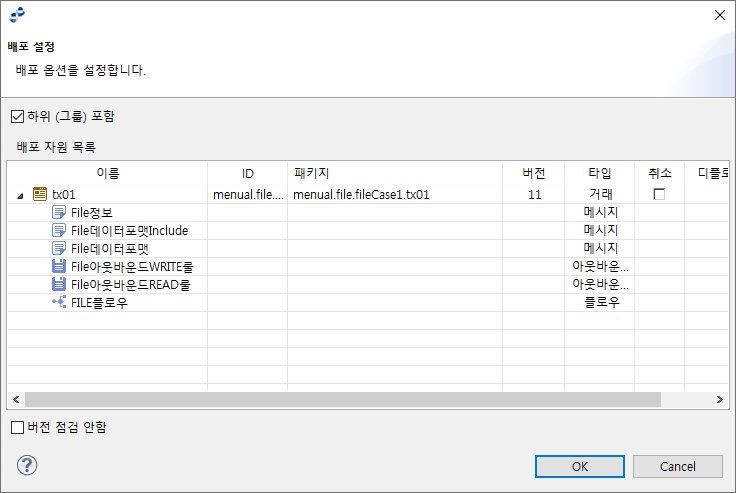Screen dimensions: 736x493
Task: Open the help question mark icon
Action: pyautogui.click(x=27, y=465)
